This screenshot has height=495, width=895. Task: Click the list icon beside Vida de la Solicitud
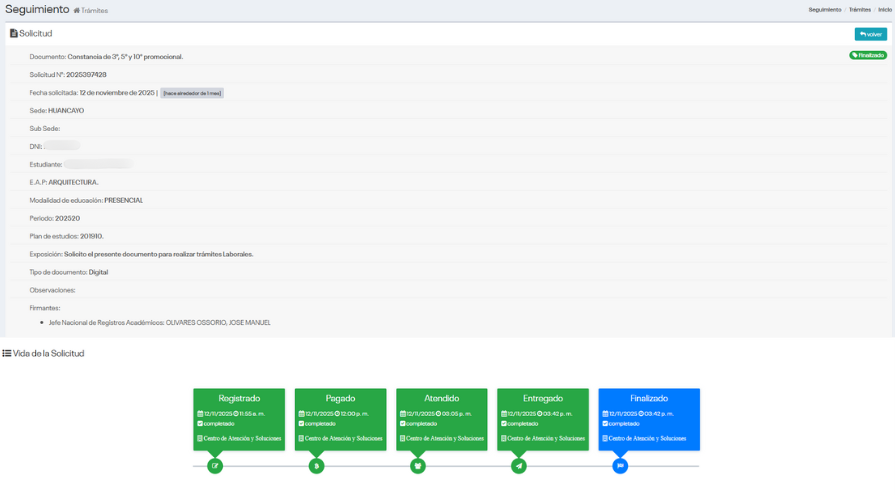(7, 353)
